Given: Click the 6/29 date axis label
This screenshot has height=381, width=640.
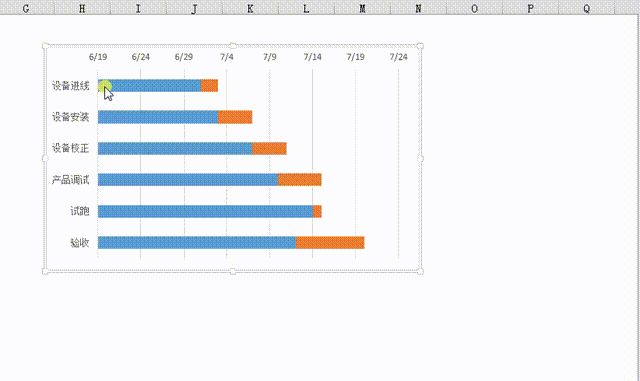Looking at the screenshot, I should tap(184, 57).
